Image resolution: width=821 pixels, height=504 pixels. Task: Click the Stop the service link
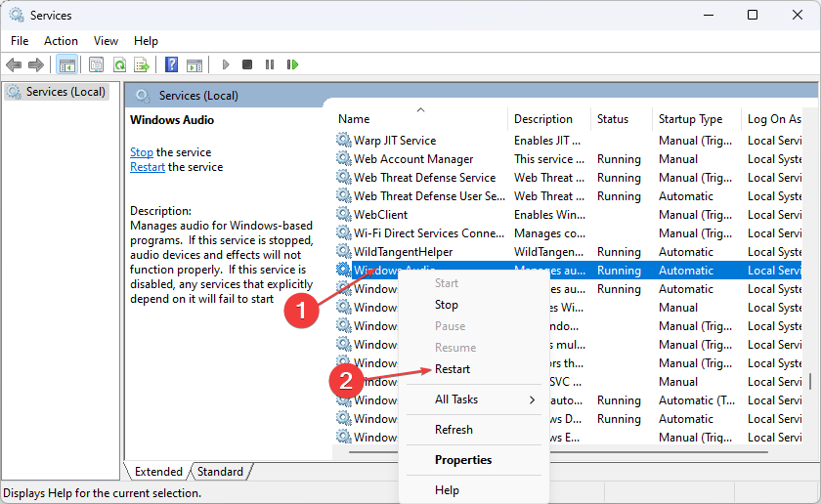pos(142,152)
